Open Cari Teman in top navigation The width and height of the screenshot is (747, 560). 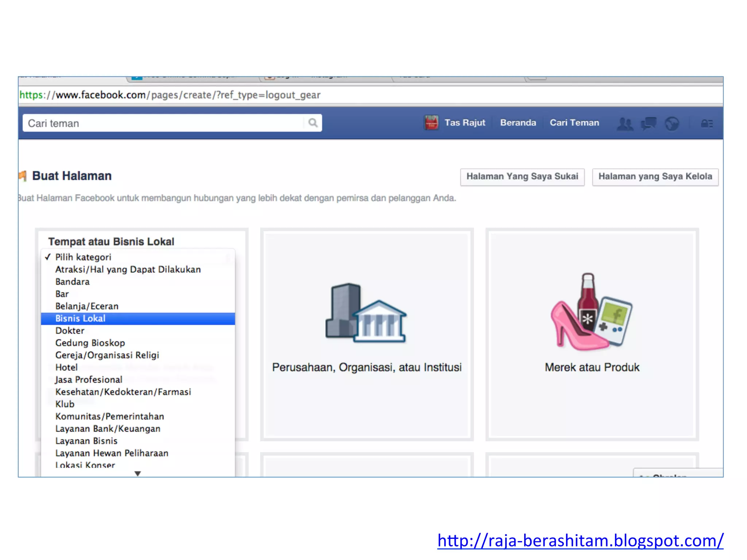[x=574, y=123]
